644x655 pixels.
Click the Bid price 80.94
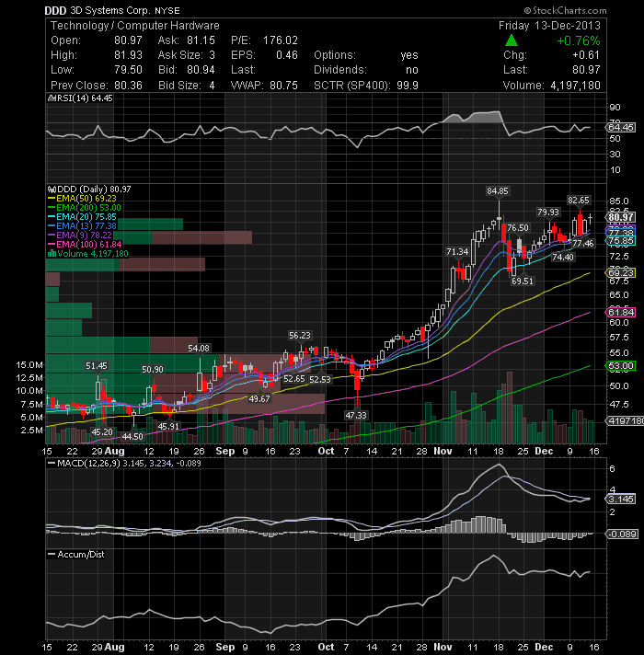click(x=201, y=70)
